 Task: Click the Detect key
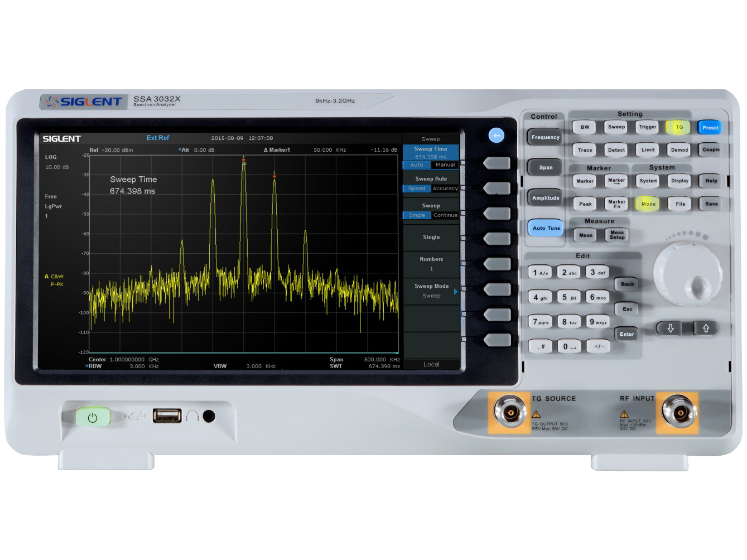pyautogui.click(x=616, y=150)
